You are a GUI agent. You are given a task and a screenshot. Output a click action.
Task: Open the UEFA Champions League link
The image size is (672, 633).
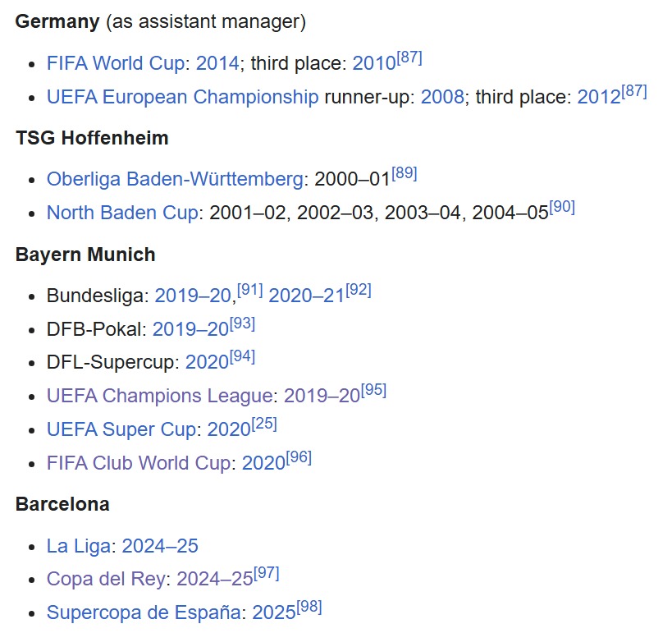click(x=159, y=396)
